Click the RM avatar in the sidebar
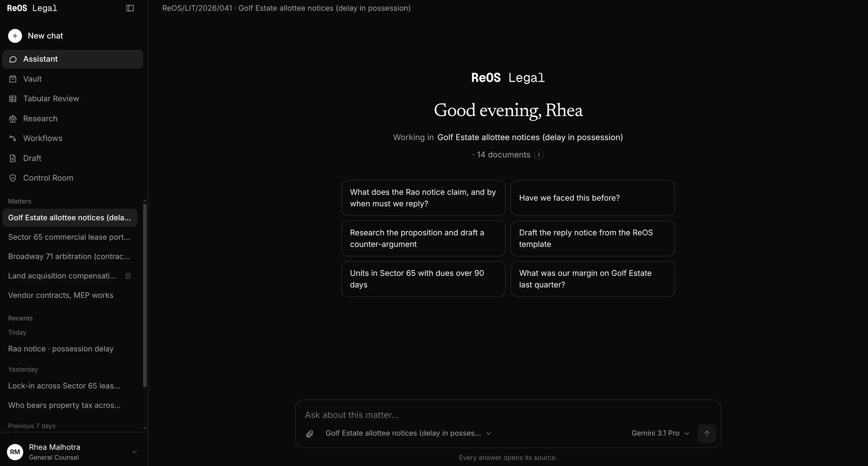Image resolution: width=868 pixels, height=466 pixels. (15, 452)
